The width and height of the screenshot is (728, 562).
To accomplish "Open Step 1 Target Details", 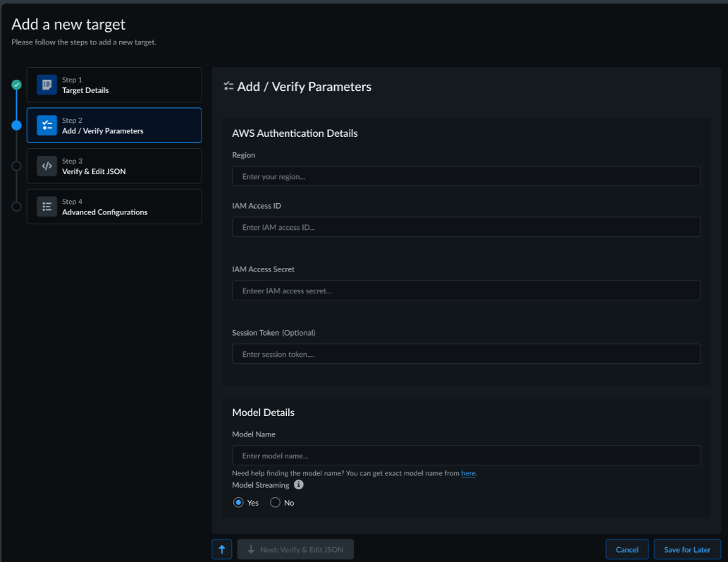I will pos(114,85).
